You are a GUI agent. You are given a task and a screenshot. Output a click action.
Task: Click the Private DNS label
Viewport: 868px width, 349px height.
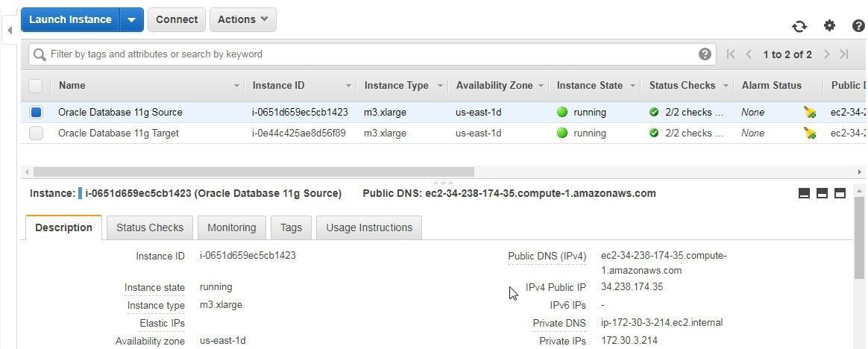[x=559, y=324]
